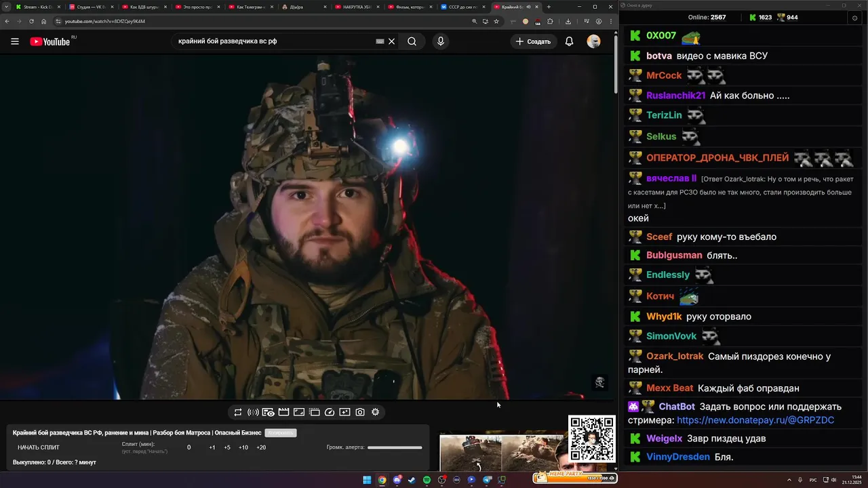Adjust the Громк. алерта volume slider

[395, 447]
